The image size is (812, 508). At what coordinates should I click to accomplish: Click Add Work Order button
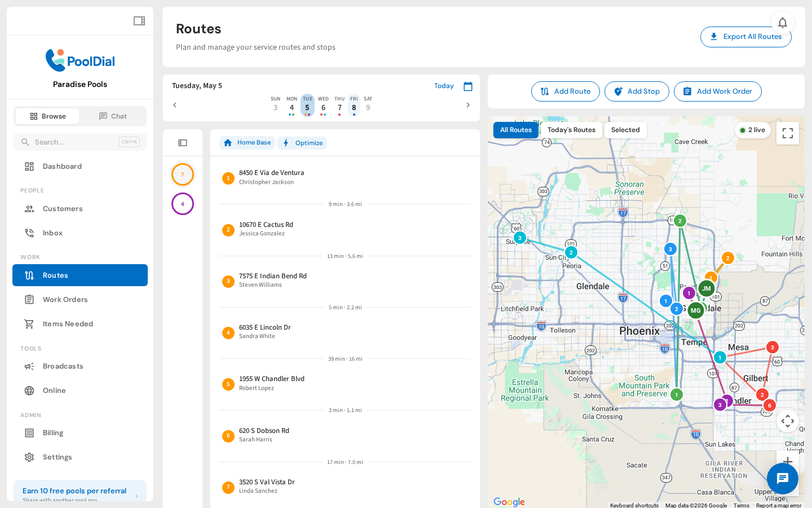click(718, 91)
